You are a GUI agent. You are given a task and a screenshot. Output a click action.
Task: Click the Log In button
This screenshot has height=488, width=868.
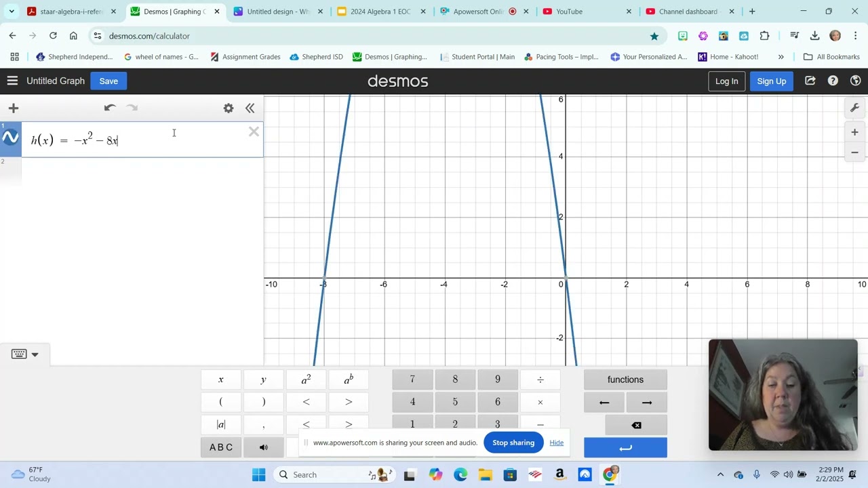(726, 81)
